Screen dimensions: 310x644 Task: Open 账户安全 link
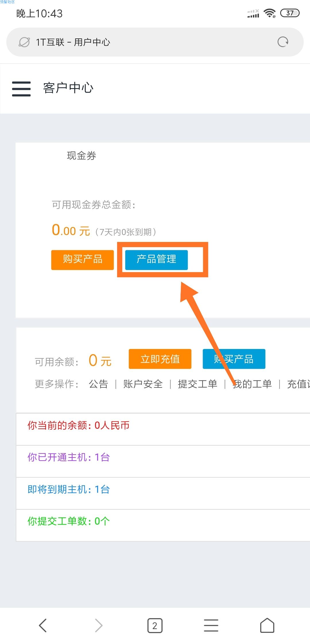tap(143, 384)
